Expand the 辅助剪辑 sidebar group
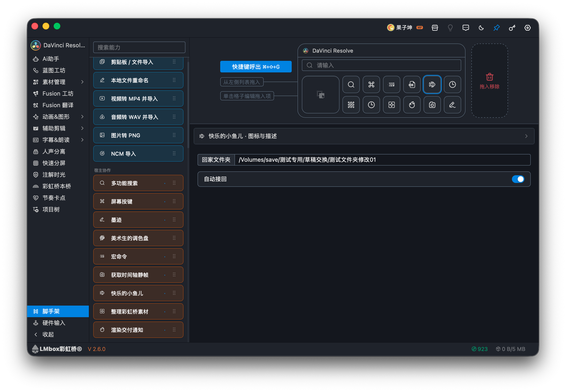The image size is (566, 392). tap(82, 128)
